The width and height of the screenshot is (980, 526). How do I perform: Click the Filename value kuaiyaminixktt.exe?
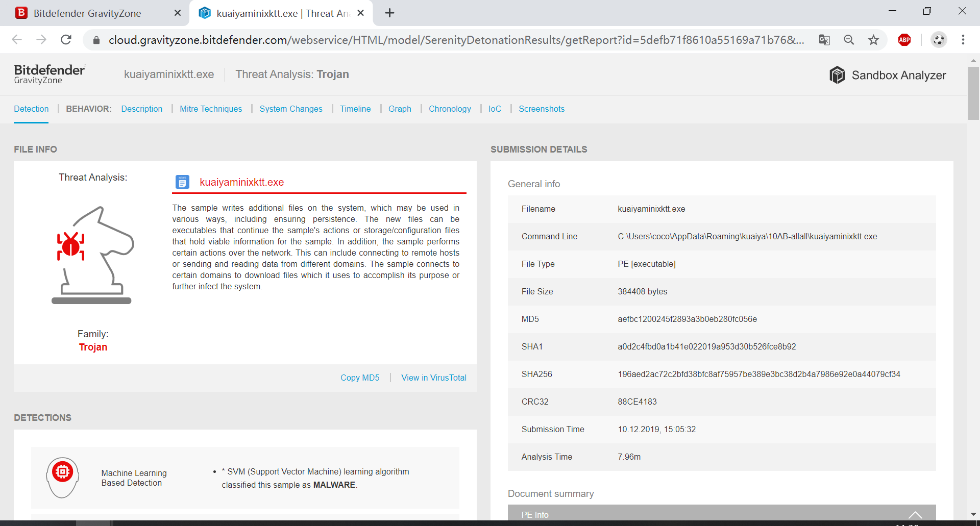click(651, 209)
